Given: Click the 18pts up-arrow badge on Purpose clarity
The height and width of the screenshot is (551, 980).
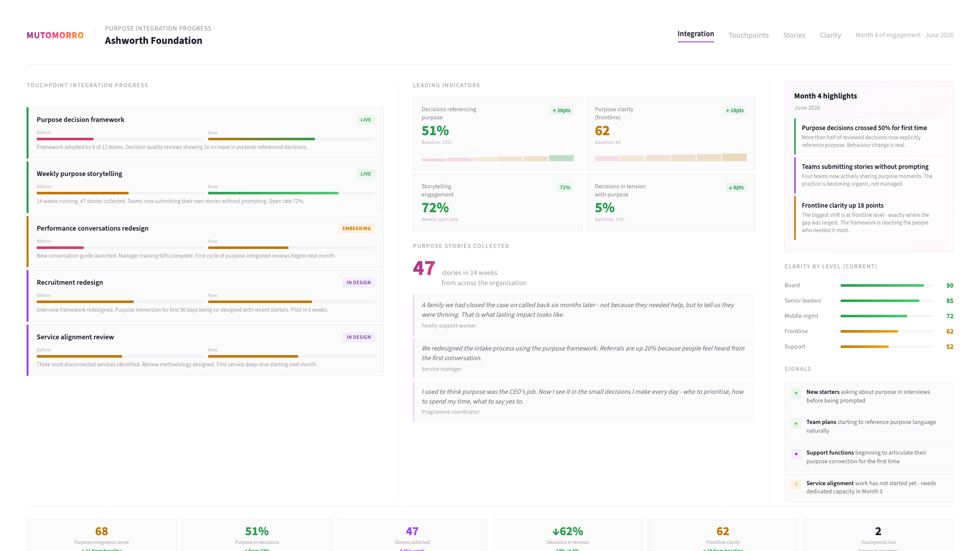Looking at the screenshot, I should click(x=734, y=111).
